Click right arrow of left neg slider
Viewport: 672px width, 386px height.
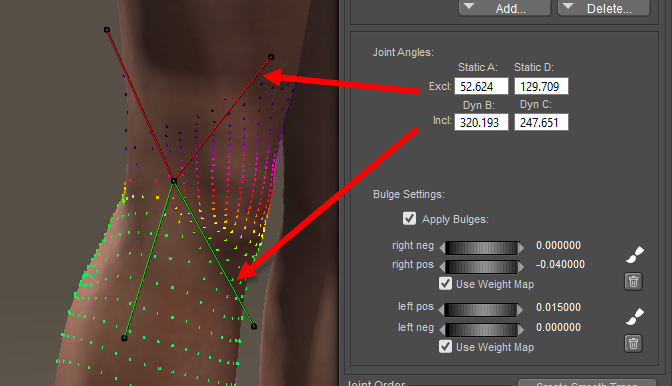(521, 329)
